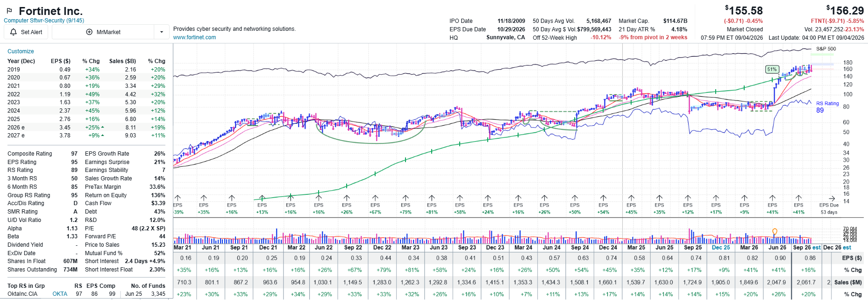This screenshot has height=300, width=868.
Task: Click the up-triangle beside 2027 e +9%
Action: pyautogui.click(x=102, y=136)
